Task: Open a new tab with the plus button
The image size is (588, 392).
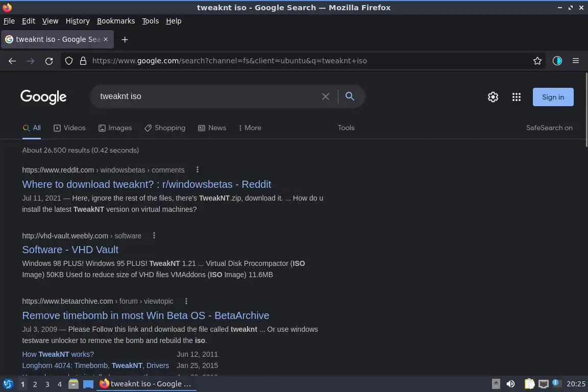Action: [x=125, y=39]
